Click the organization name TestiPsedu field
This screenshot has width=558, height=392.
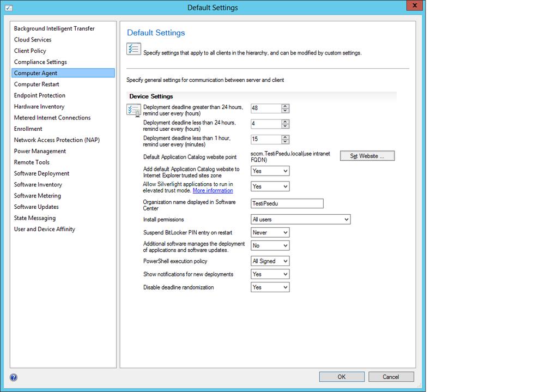click(287, 203)
